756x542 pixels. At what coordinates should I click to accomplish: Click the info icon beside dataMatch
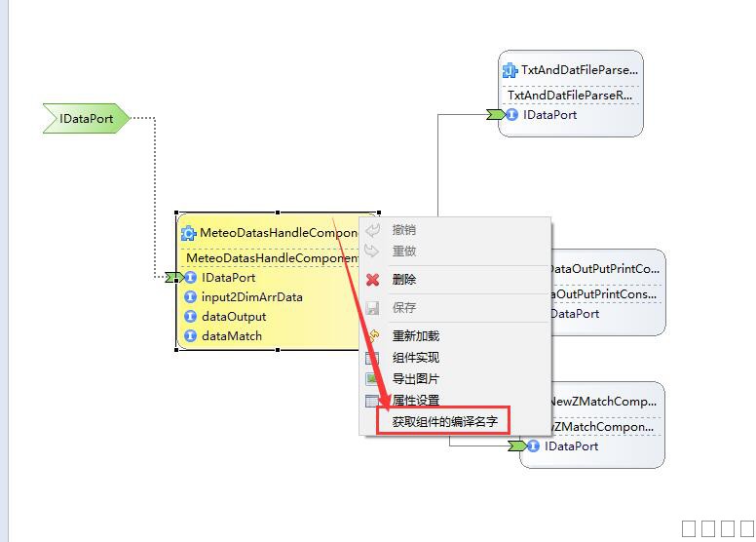(x=190, y=336)
